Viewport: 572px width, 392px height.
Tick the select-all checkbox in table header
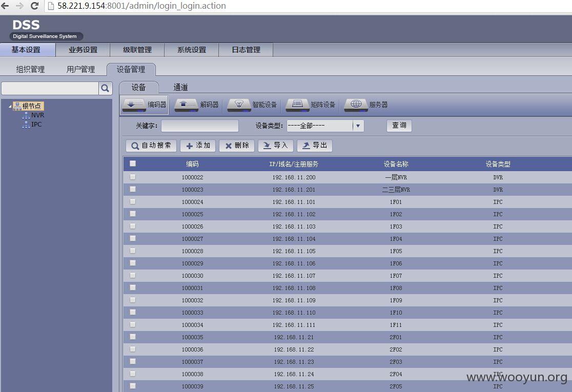point(133,163)
